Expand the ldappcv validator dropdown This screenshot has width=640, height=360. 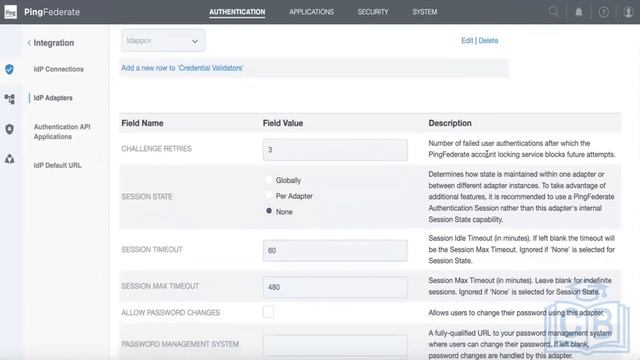tap(163, 40)
